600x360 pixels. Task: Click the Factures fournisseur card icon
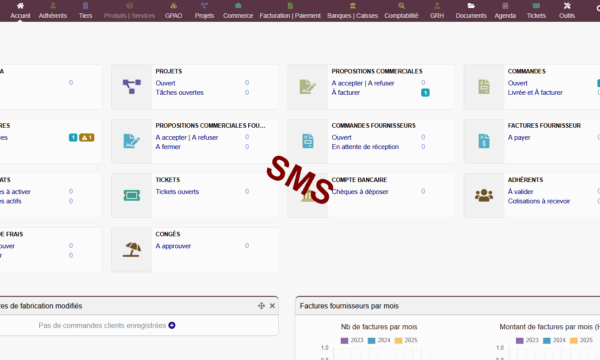484,141
